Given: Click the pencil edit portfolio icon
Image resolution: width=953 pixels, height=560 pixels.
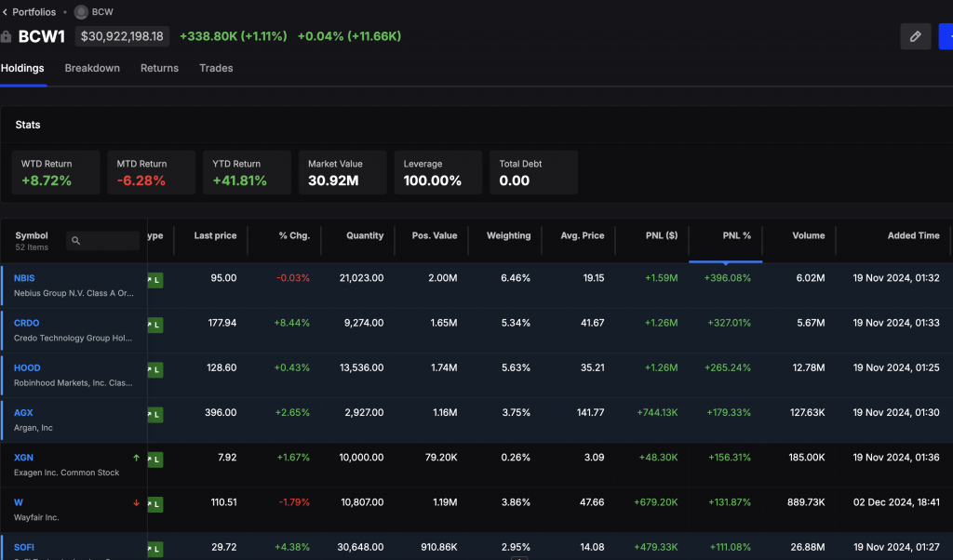Looking at the screenshot, I should tap(915, 36).
